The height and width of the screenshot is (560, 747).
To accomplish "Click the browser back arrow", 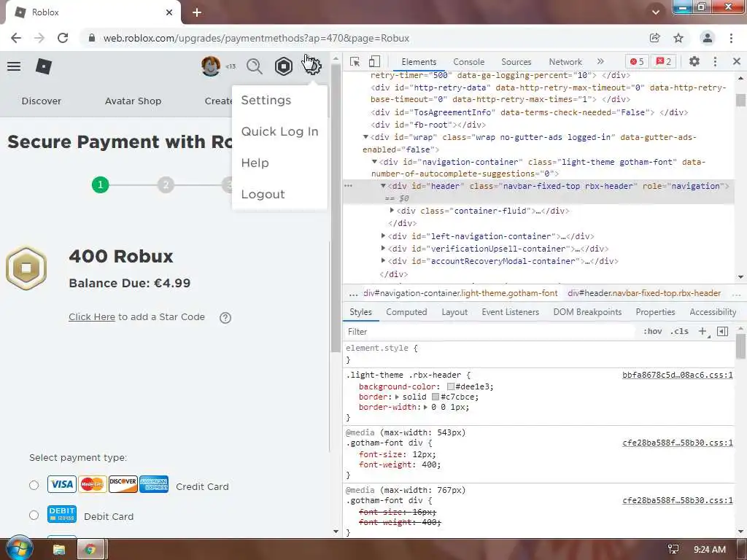I will coord(16,38).
